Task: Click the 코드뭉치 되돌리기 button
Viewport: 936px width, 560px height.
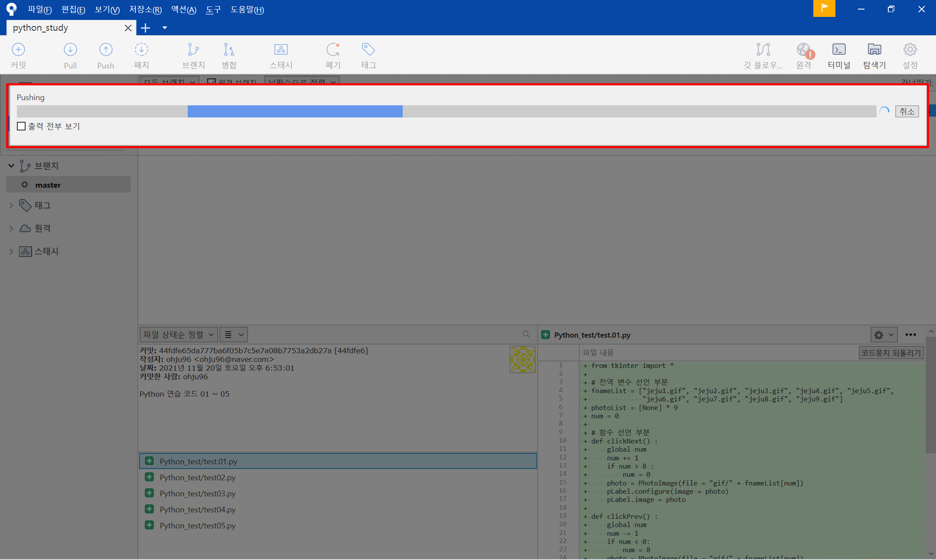Action: click(891, 352)
